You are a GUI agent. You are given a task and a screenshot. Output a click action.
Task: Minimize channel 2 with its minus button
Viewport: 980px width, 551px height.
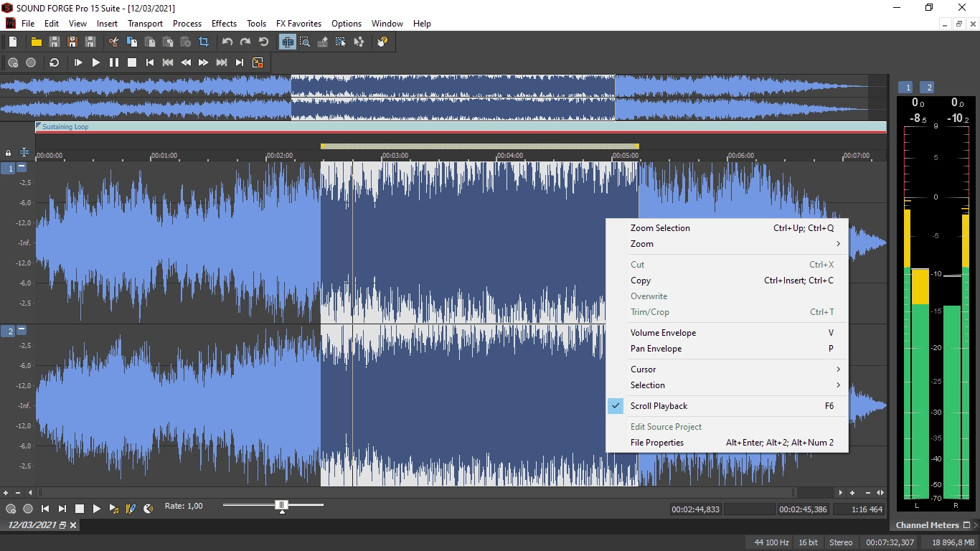click(22, 330)
